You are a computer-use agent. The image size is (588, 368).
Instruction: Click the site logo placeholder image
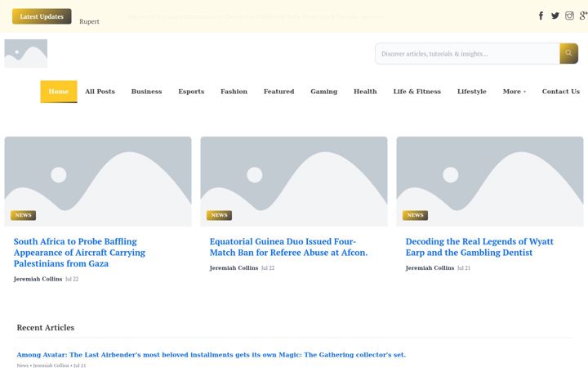pyautogui.click(x=26, y=53)
